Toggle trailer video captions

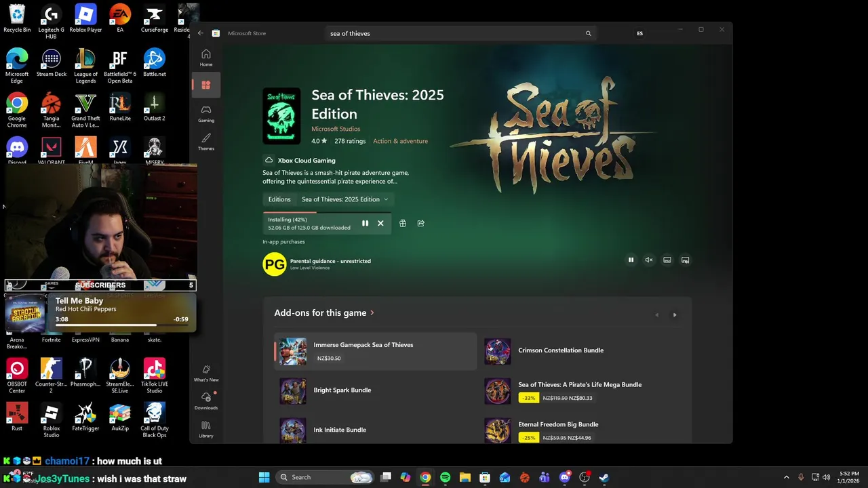click(667, 260)
